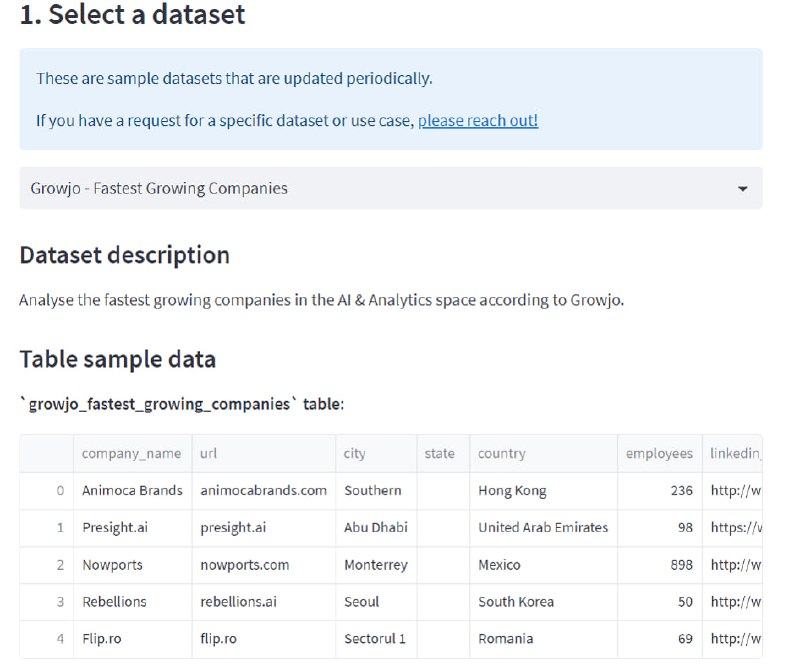Select the Flip.ro company cell

pyautogui.click(x=133, y=639)
